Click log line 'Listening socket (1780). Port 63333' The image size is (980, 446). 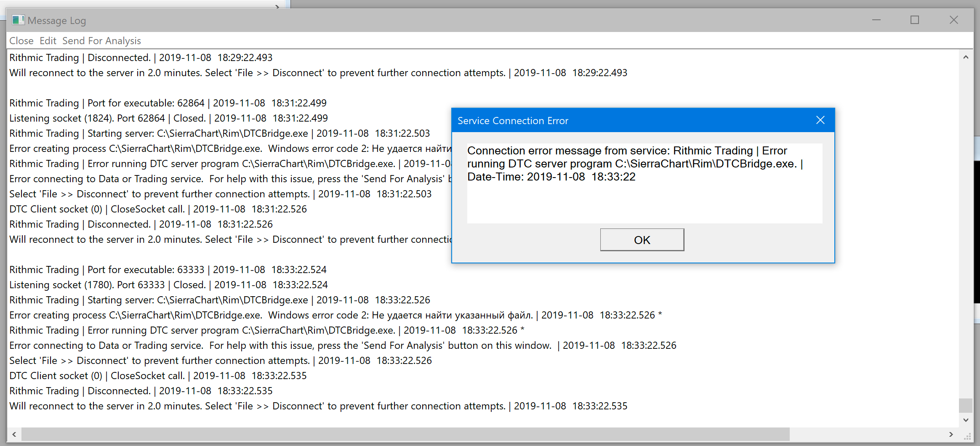coord(168,285)
